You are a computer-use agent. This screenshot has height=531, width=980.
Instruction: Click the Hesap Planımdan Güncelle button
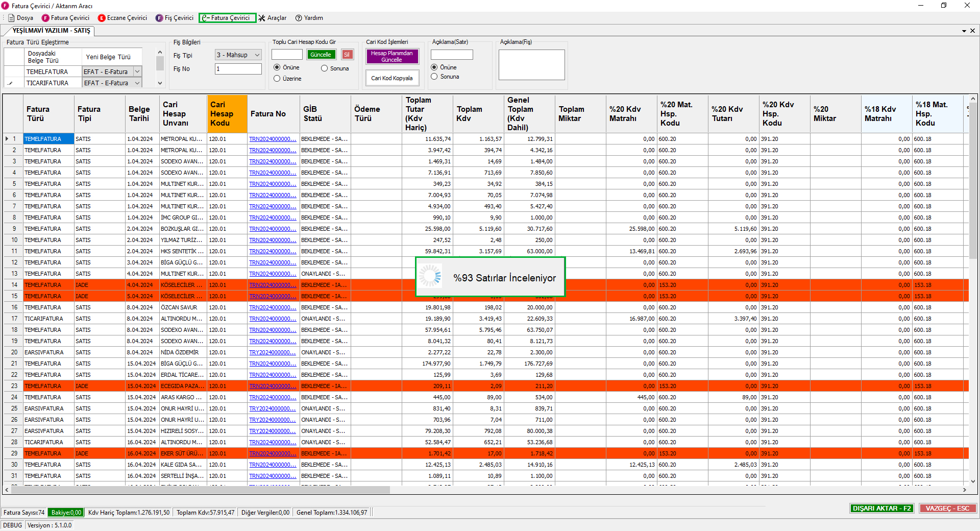392,56
